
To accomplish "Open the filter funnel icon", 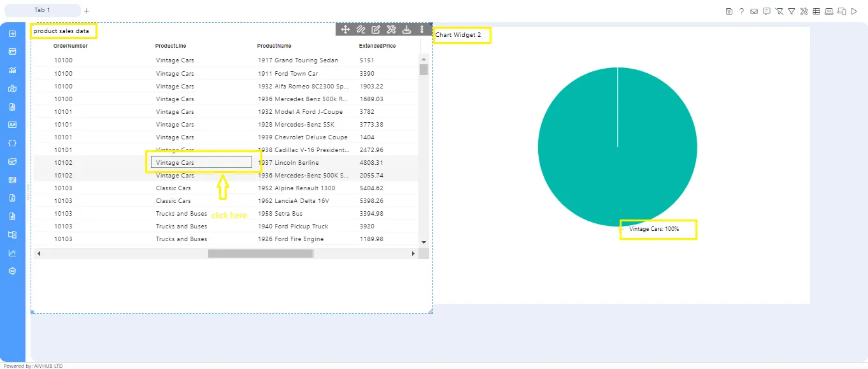I will point(792,11).
